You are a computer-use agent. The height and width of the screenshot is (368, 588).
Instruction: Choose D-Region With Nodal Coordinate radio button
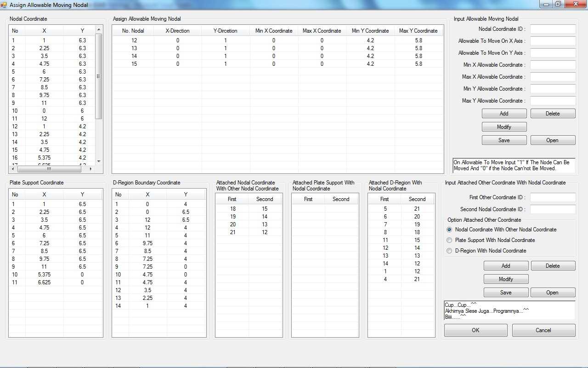[450, 251]
